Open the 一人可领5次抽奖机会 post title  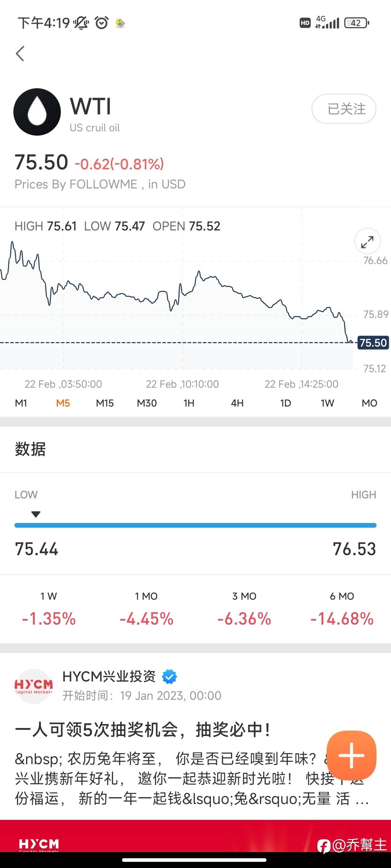(143, 729)
